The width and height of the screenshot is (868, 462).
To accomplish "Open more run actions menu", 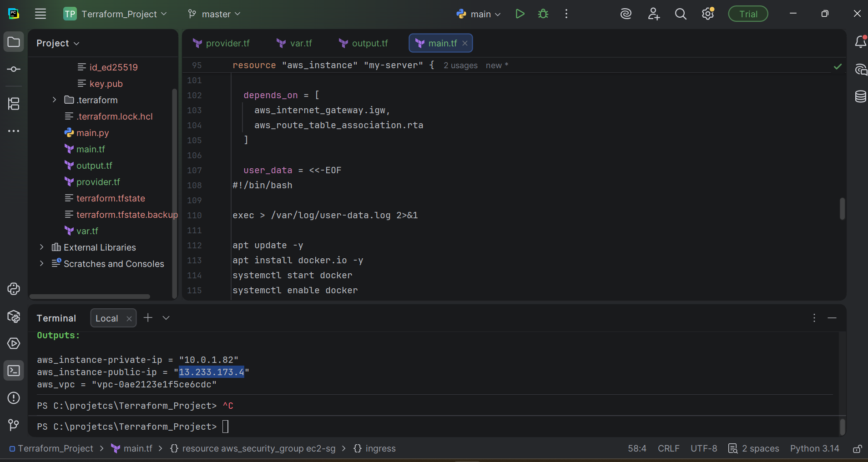I will coord(566,14).
